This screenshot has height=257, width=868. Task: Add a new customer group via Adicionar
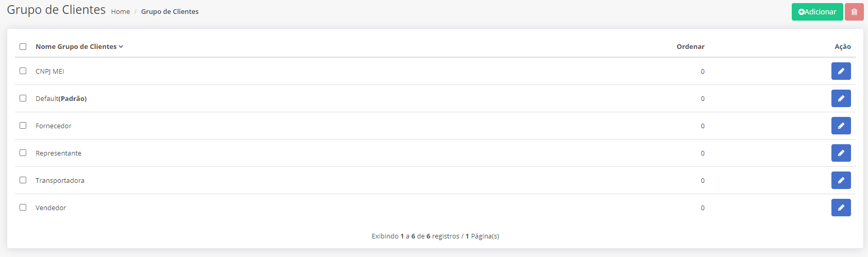tap(817, 12)
